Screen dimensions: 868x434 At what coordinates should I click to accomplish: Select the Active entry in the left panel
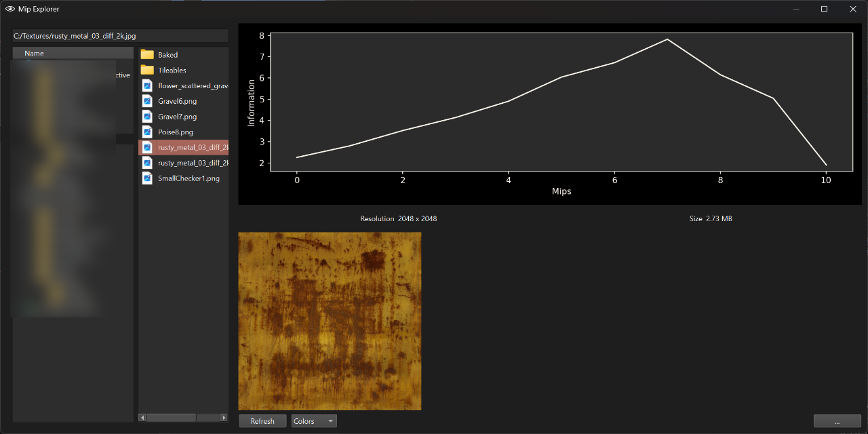tap(122, 75)
